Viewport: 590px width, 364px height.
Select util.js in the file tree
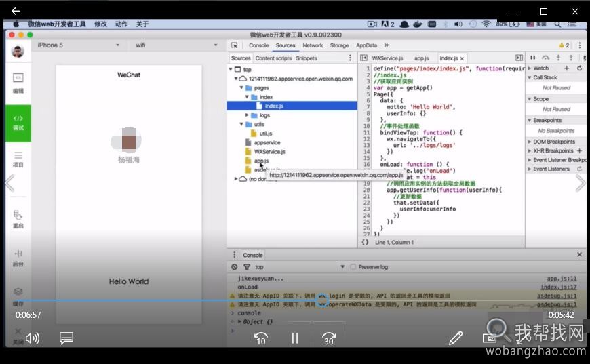[266, 134]
